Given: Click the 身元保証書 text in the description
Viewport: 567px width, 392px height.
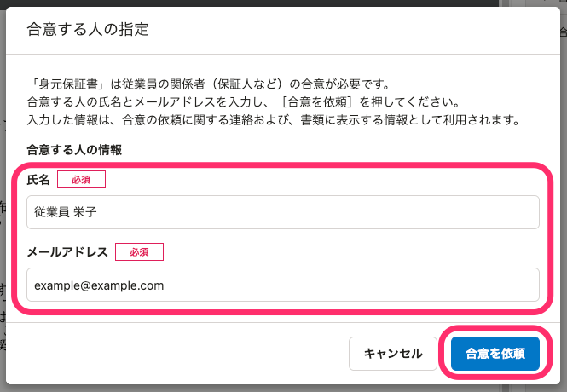Looking at the screenshot, I should pyautogui.click(x=69, y=84).
